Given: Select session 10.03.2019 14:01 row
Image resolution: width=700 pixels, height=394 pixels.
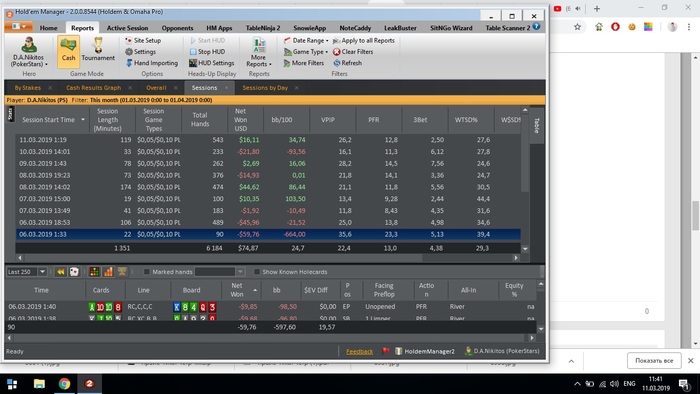Looking at the screenshot, I should (268, 152).
